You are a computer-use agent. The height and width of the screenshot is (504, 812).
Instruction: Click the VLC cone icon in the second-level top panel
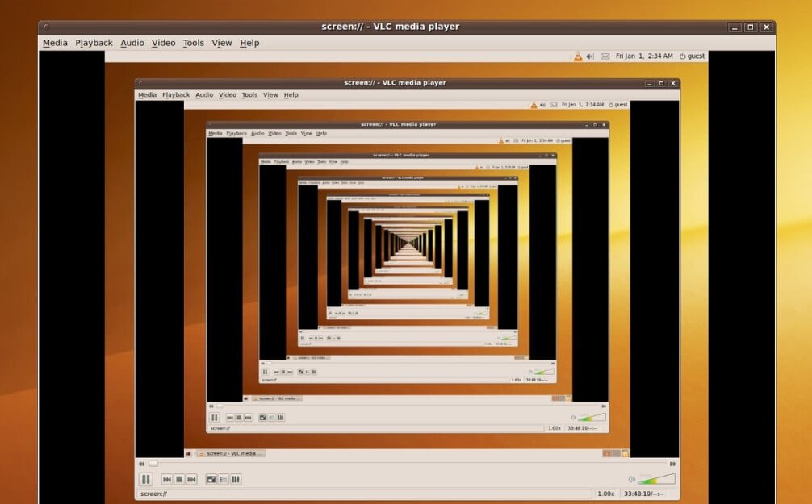click(x=534, y=105)
